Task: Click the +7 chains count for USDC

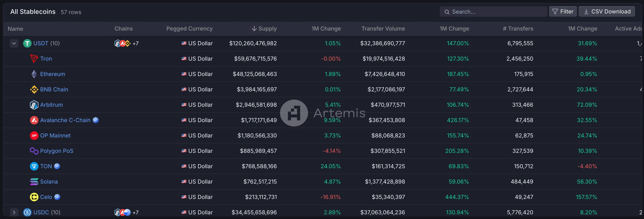Action: [x=135, y=213]
